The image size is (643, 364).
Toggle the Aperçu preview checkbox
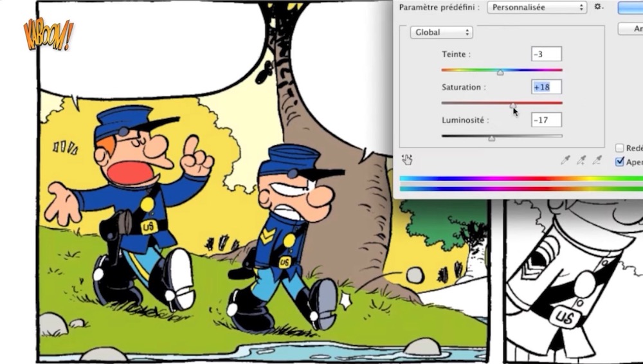619,161
